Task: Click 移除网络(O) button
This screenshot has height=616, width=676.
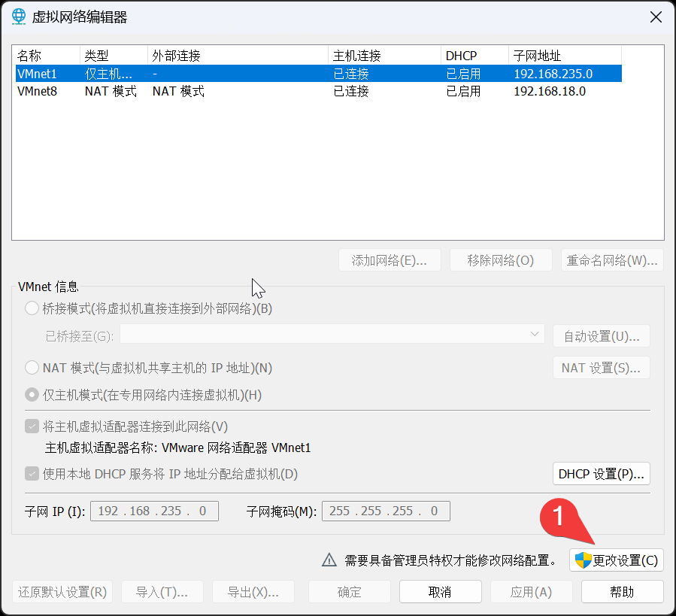Action: point(501,260)
